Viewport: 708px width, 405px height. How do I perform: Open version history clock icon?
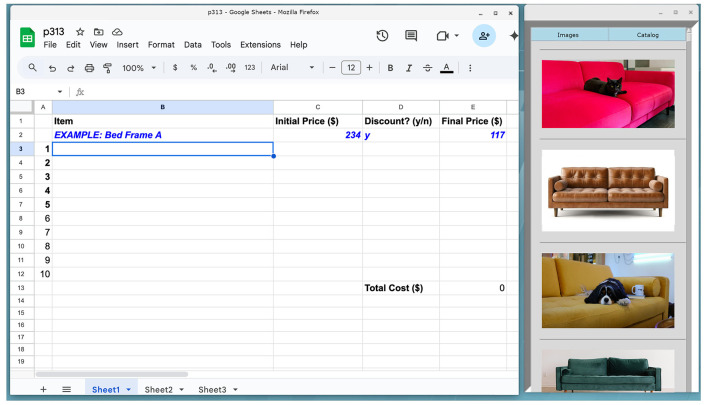[382, 36]
